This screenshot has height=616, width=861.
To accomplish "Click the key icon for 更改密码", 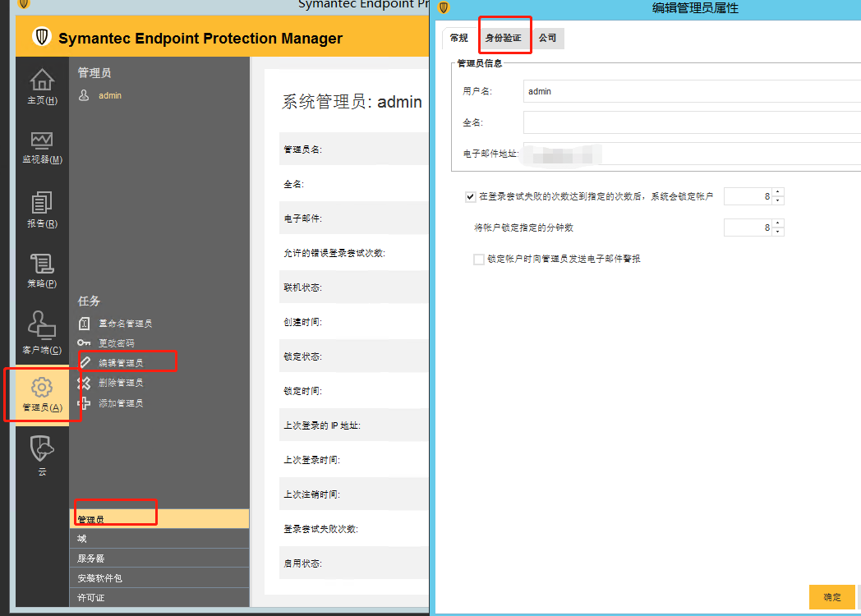I will (84, 343).
